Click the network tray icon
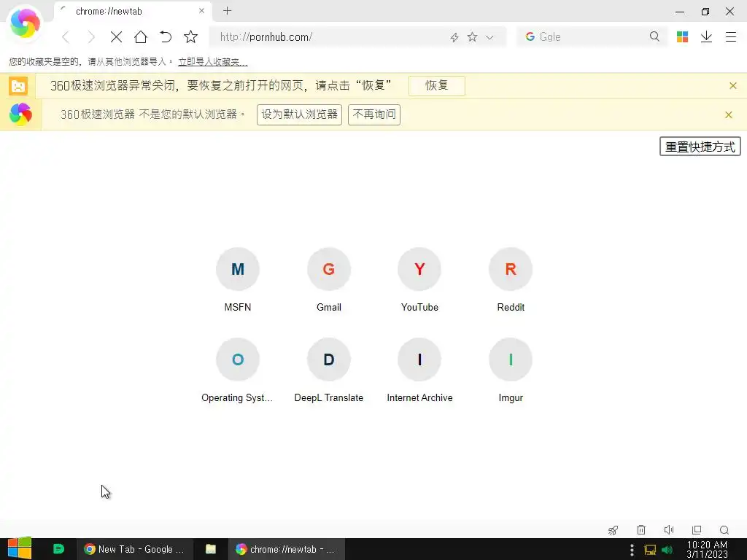Viewport: 747px width, 560px height. pos(650,550)
